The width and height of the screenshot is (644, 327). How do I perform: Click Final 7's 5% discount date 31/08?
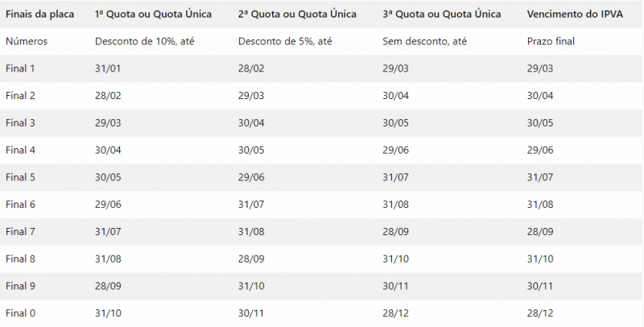pos(251,232)
